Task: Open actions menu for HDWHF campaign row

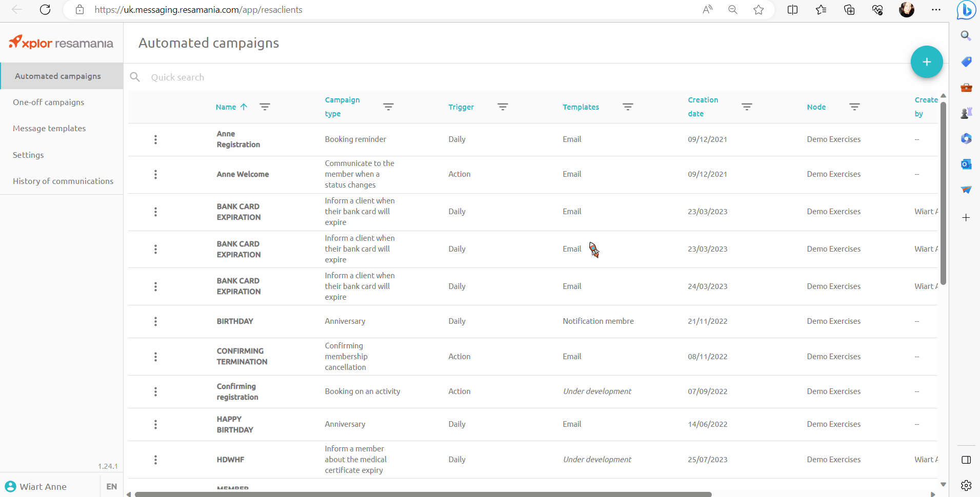Action: click(x=155, y=460)
